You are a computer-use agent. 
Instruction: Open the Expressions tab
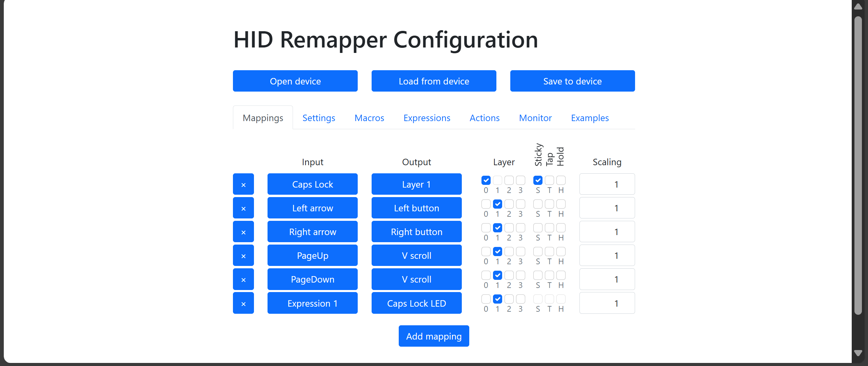427,118
